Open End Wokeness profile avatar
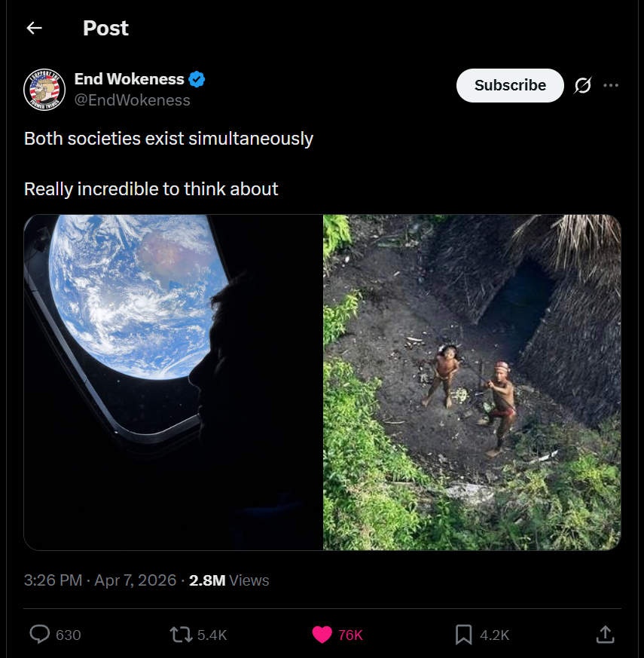Viewport: 644px width, 658px height. click(x=45, y=89)
